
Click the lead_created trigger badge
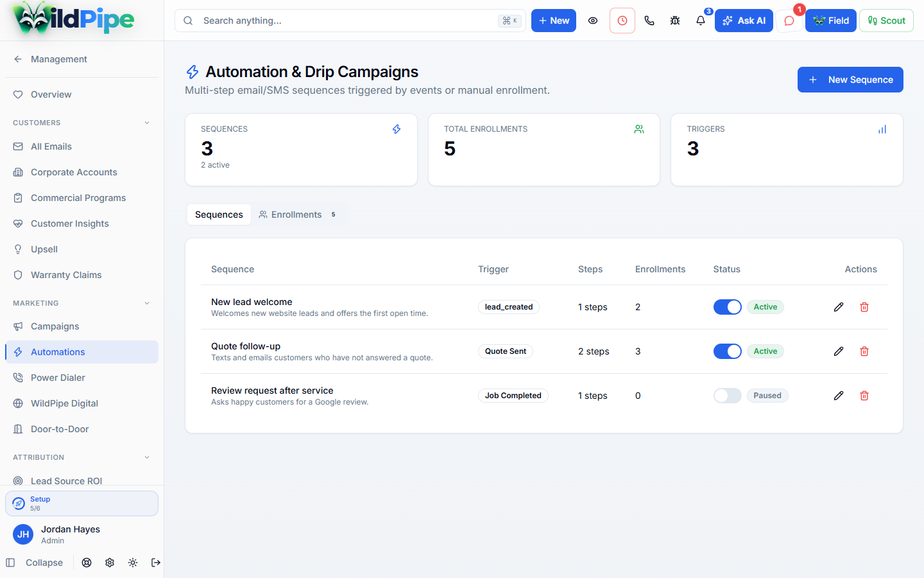click(x=509, y=307)
